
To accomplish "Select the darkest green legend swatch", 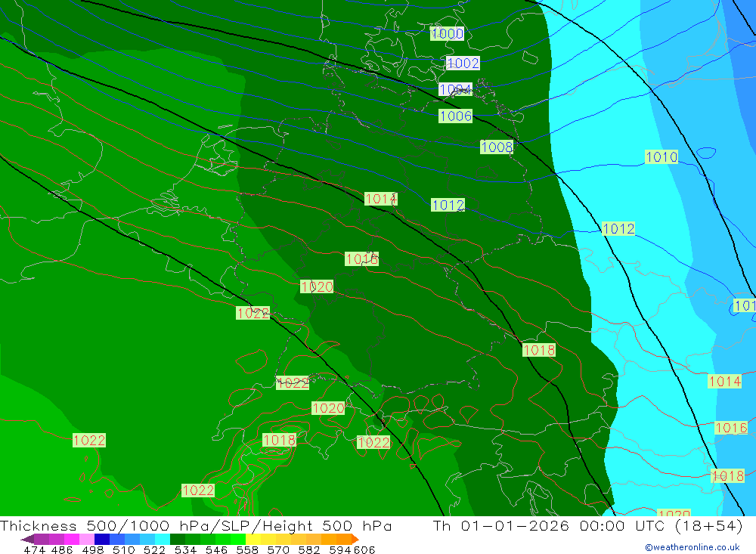I will pos(178,539).
